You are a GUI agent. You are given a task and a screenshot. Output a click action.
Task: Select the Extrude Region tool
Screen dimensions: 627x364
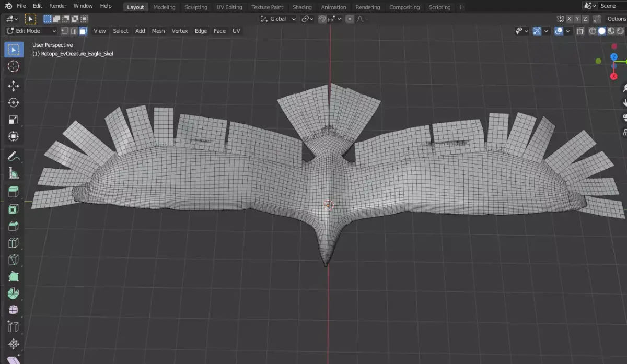[x=14, y=193]
